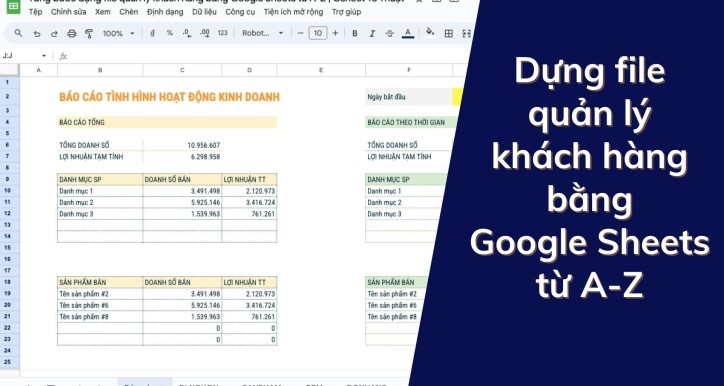
Task: Open the 123 number format menu
Action: pyautogui.click(x=223, y=33)
